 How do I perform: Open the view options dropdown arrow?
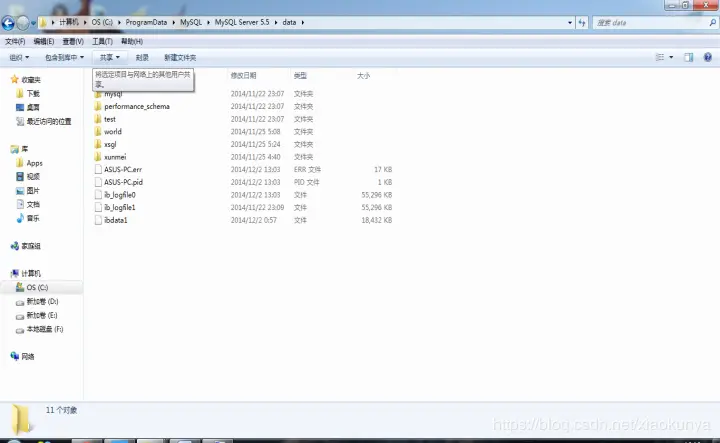click(671, 57)
